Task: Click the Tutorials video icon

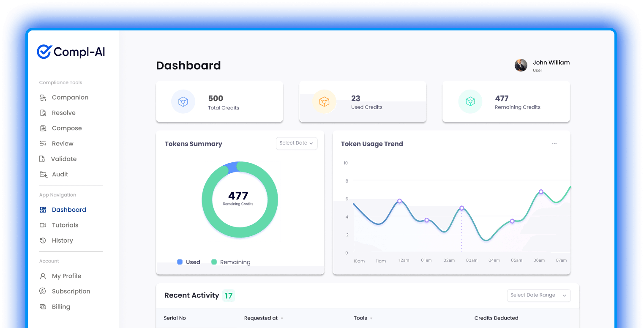Action: pyautogui.click(x=43, y=225)
